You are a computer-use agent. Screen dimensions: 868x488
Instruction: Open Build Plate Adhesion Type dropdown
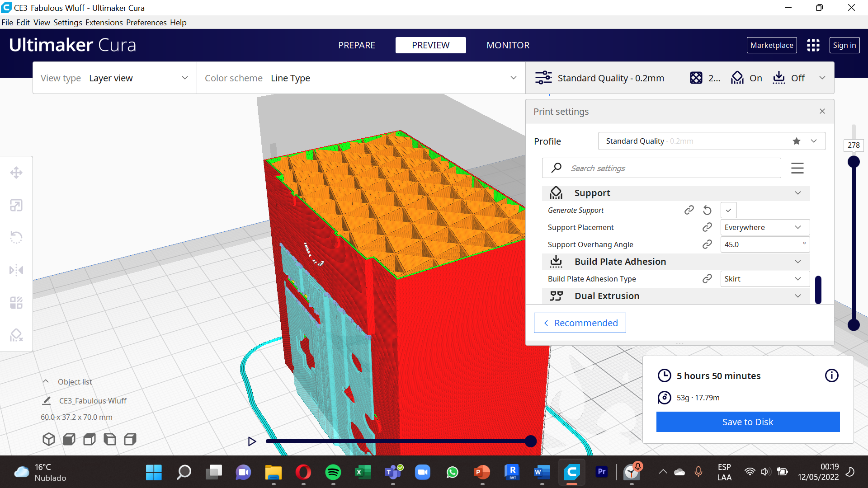(765, 279)
